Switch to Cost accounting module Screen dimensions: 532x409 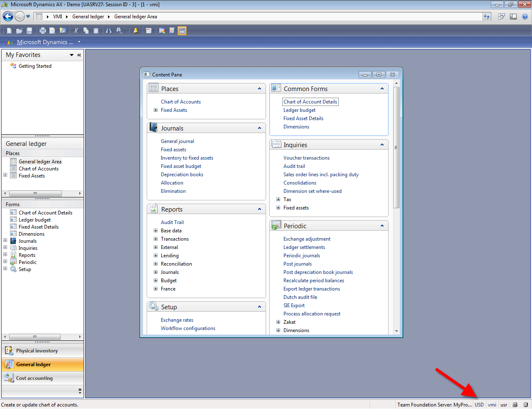click(43, 378)
